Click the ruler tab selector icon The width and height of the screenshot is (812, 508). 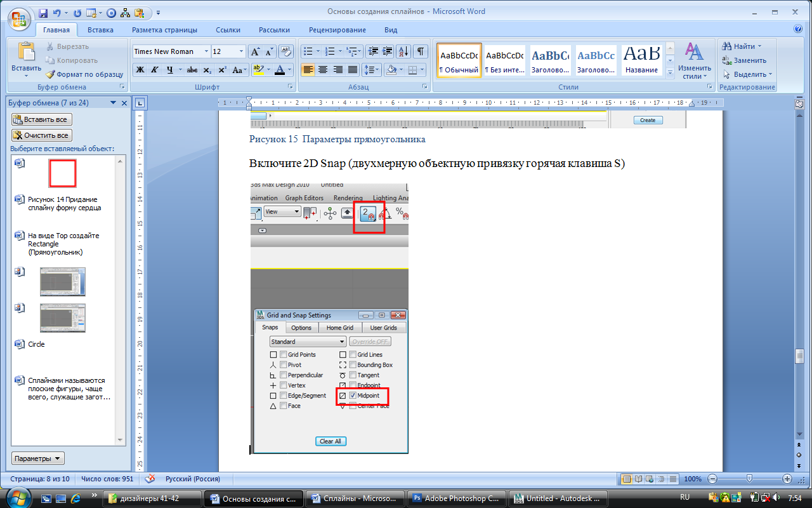click(140, 102)
